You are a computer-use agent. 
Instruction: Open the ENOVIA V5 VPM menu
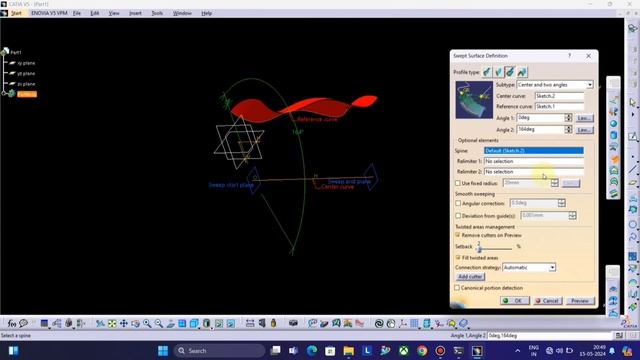coord(49,13)
